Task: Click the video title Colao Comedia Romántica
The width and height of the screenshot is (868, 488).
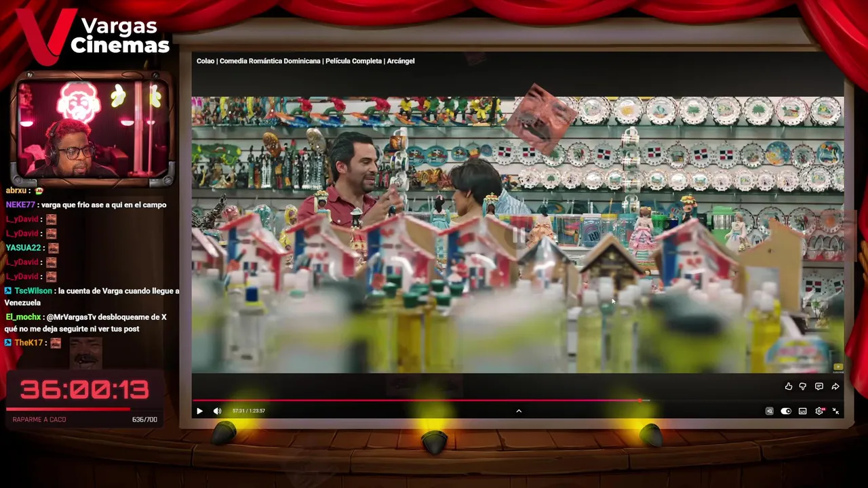Action: coord(305,61)
